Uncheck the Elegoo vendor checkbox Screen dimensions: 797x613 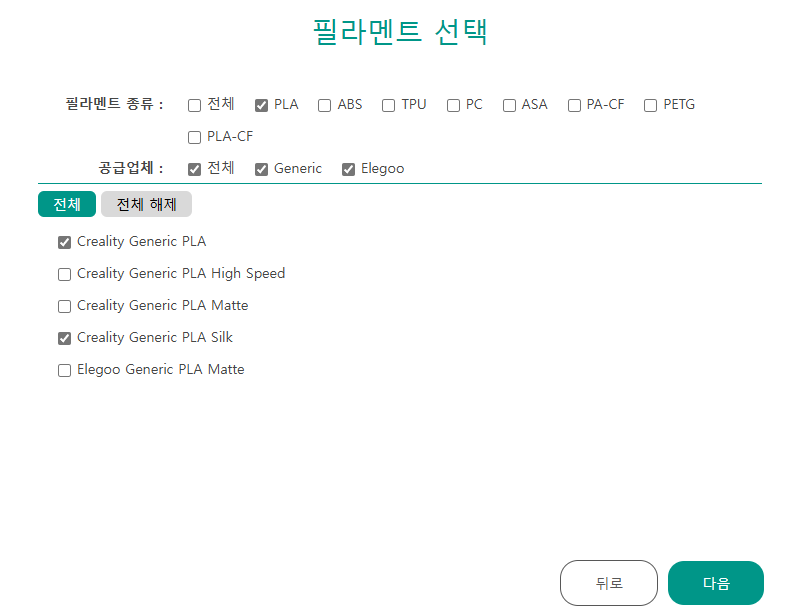348,169
